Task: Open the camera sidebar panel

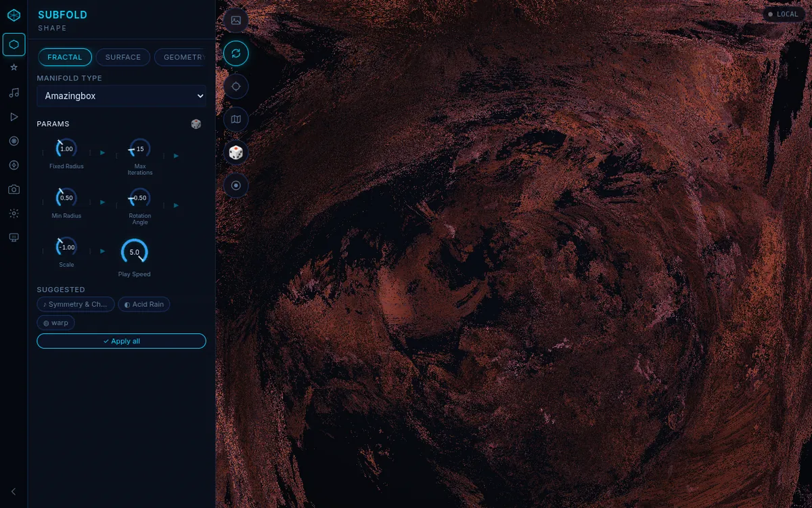Action: 14,190
